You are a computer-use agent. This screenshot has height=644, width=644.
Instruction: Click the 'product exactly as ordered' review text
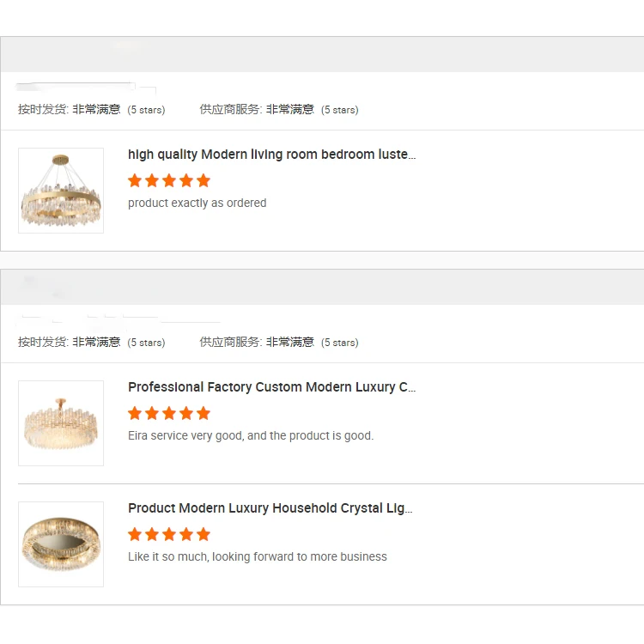click(x=197, y=204)
